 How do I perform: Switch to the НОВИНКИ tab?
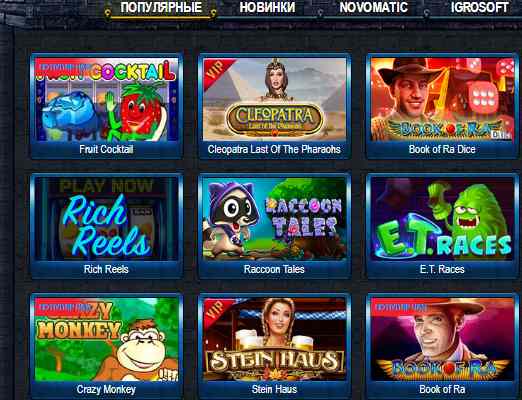point(267,7)
